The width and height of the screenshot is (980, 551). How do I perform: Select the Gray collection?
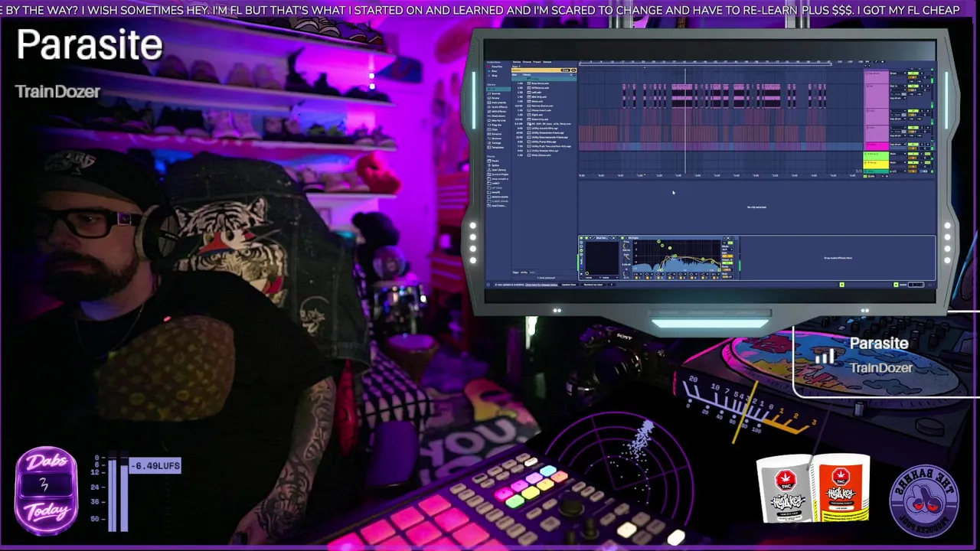(x=493, y=76)
